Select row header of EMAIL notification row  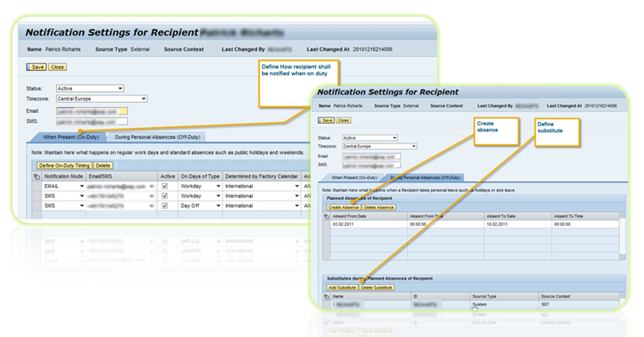pos(37,186)
